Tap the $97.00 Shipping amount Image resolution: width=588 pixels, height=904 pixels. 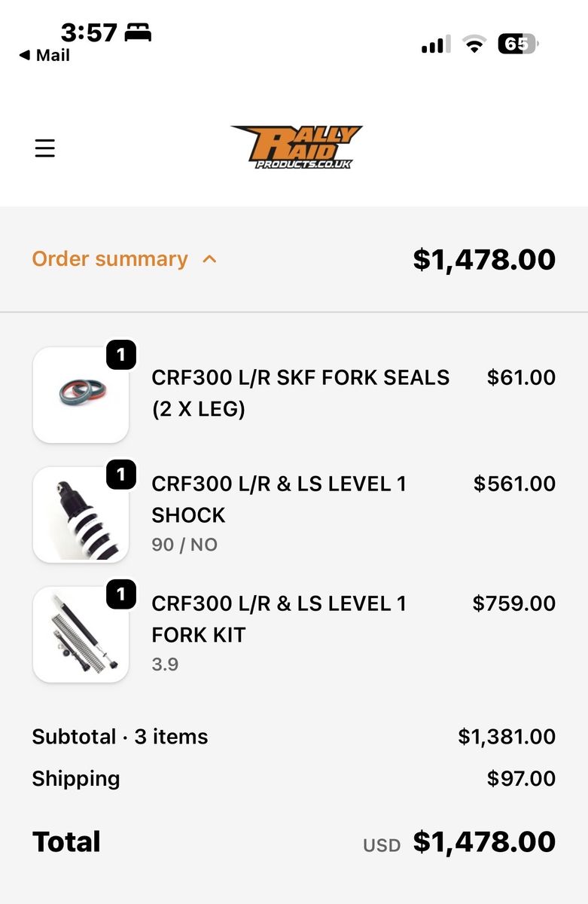[521, 778]
